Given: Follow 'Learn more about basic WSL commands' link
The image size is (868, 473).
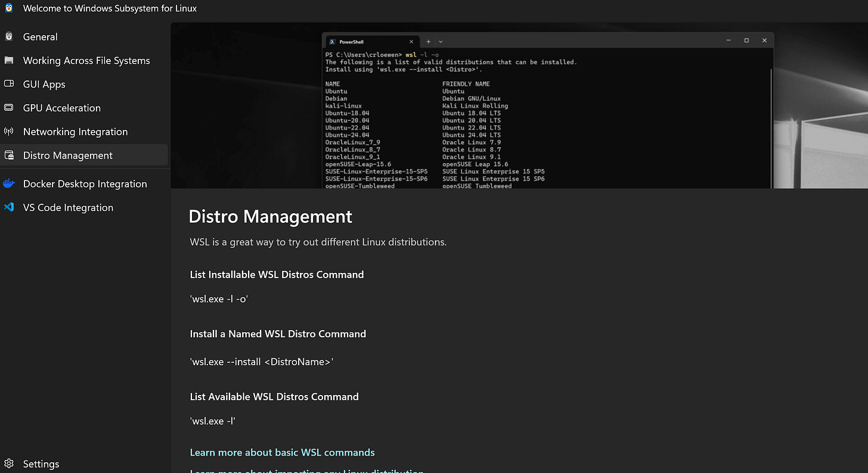Looking at the screenshot, I should 283,452.
